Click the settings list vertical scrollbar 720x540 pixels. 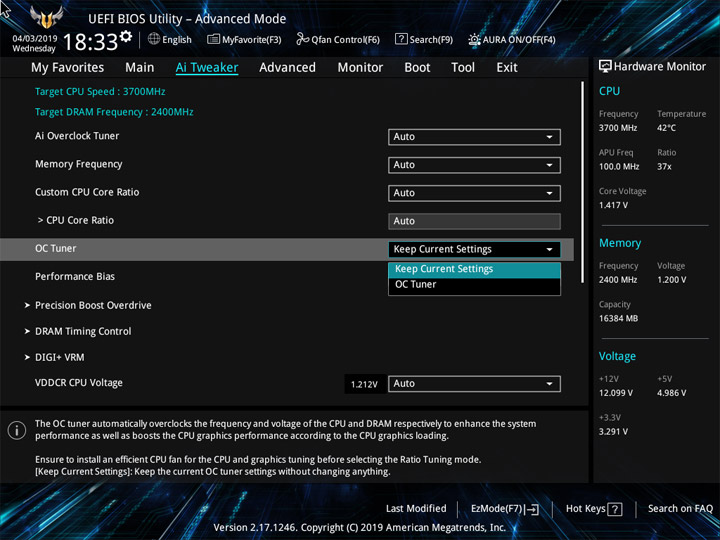pos(582,182)
